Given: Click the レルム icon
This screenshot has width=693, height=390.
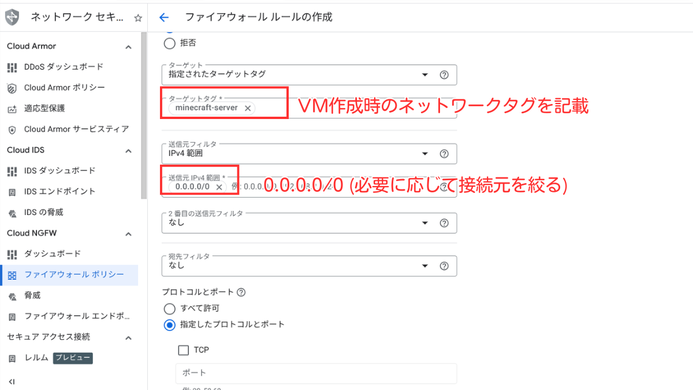Looking at the screenshot, I should click(12, 358).
